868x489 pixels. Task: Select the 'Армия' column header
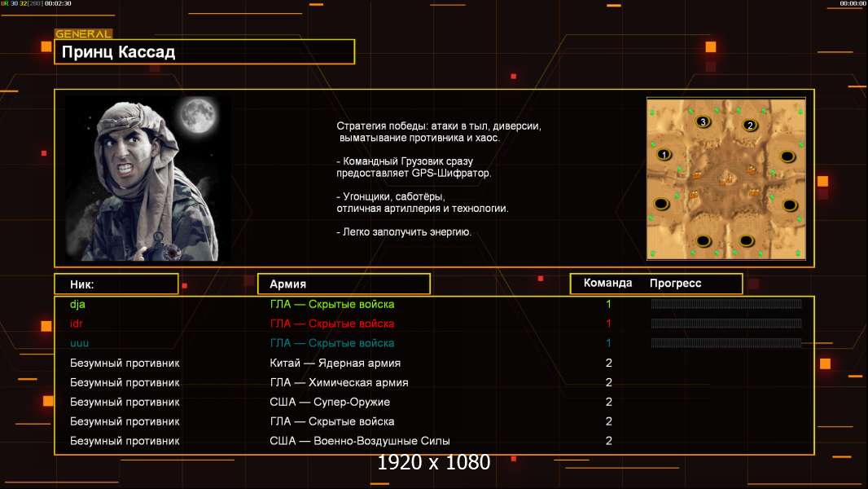point(344,284)
